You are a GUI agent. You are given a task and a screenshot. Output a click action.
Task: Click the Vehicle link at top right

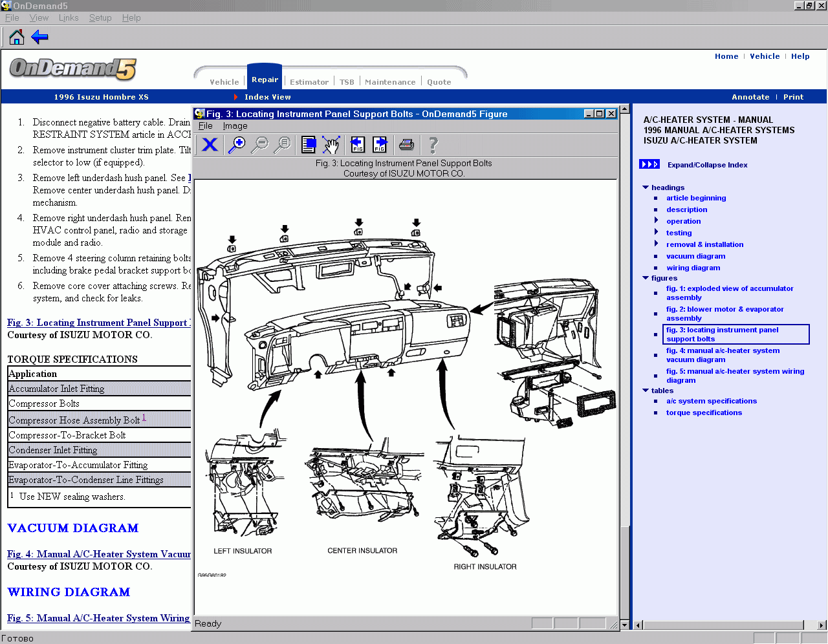765,56
